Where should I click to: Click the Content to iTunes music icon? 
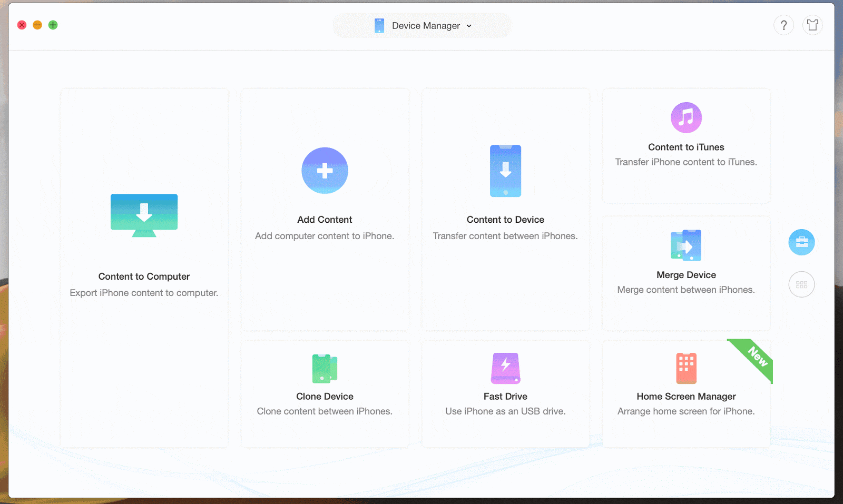[x=686, y=117]
